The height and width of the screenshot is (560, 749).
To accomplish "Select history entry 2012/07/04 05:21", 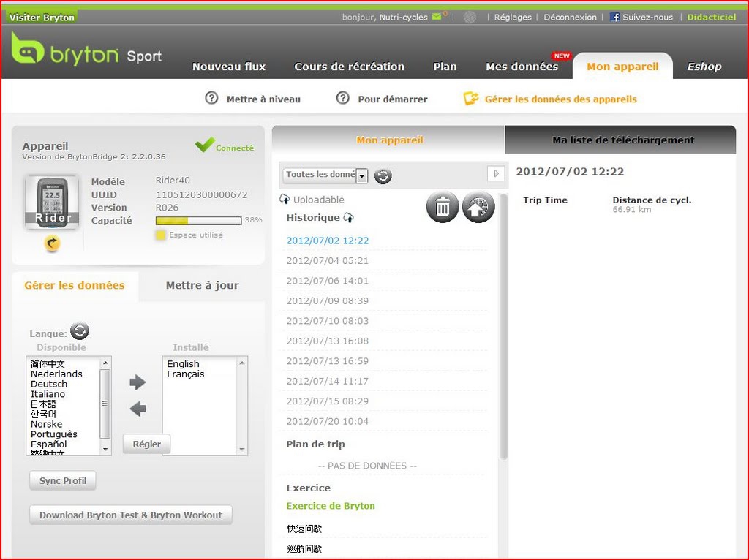I will pos(327,261).
